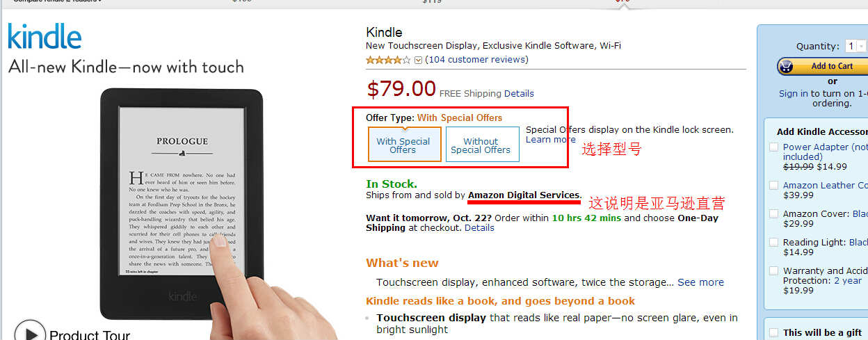Click Details link for One-Day Shipping

pyautogui.click(x=479, y=228)
